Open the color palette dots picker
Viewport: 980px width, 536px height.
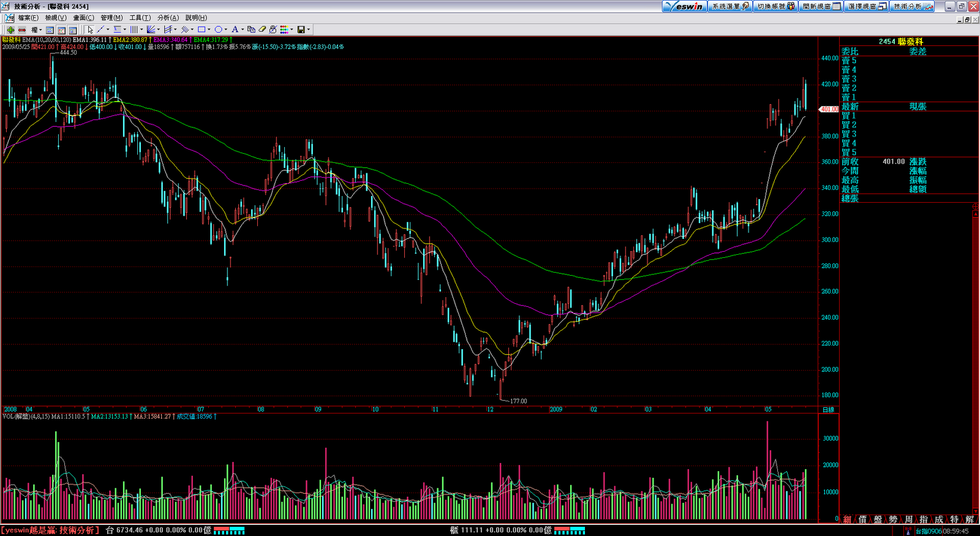tap(285, 29)
